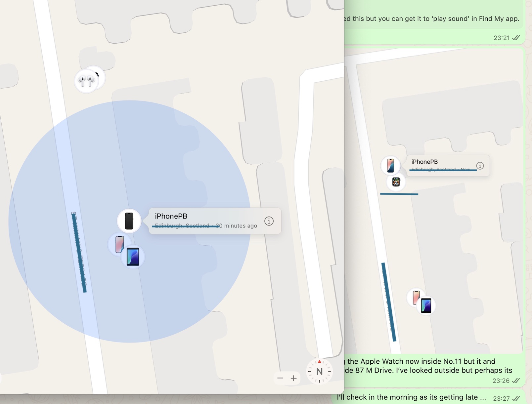Open the map screenshot image in the chat
532x404 pixels.
434,201
